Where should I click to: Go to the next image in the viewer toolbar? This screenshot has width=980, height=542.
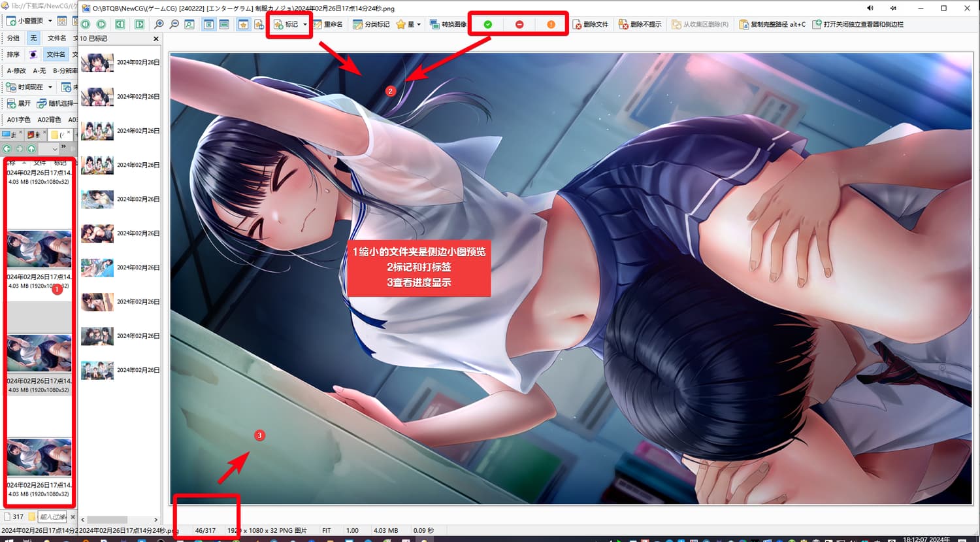(x=101, y=24)
